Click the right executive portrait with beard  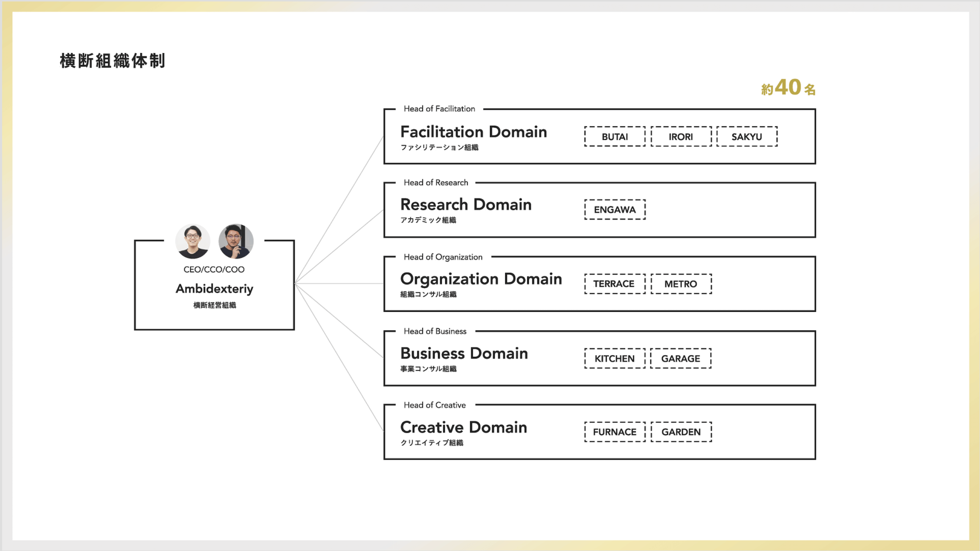pyautogui.click(x=236, y=241)
